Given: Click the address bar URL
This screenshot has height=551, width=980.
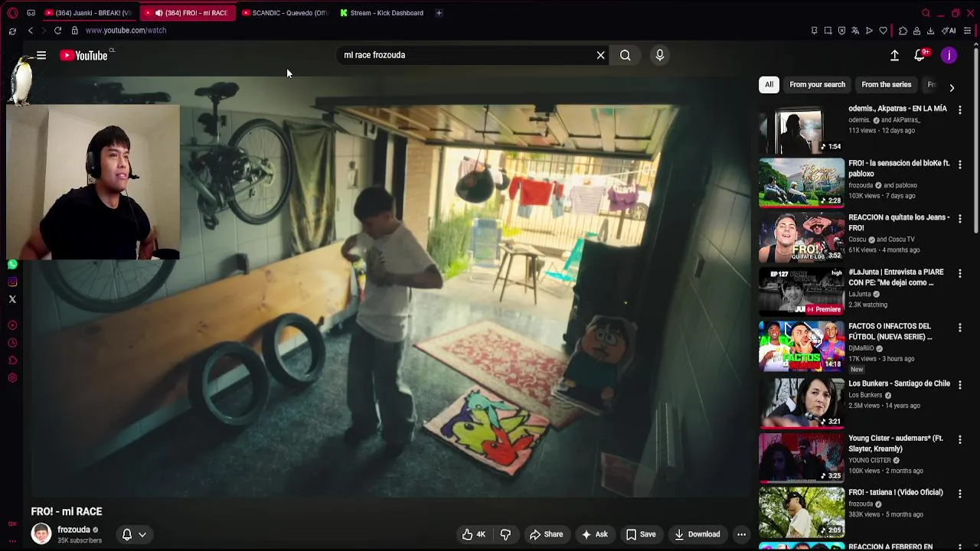Looking at the screenshot, I should pos(126,31).
